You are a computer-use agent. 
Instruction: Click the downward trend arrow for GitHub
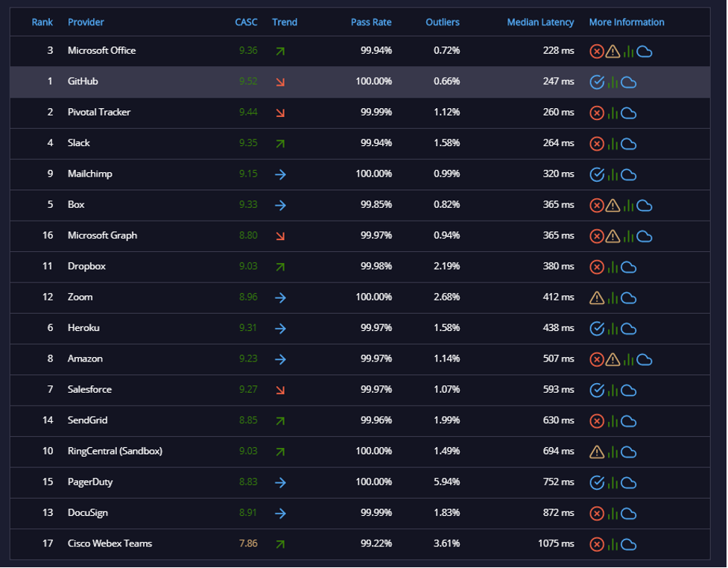[280, 82]
